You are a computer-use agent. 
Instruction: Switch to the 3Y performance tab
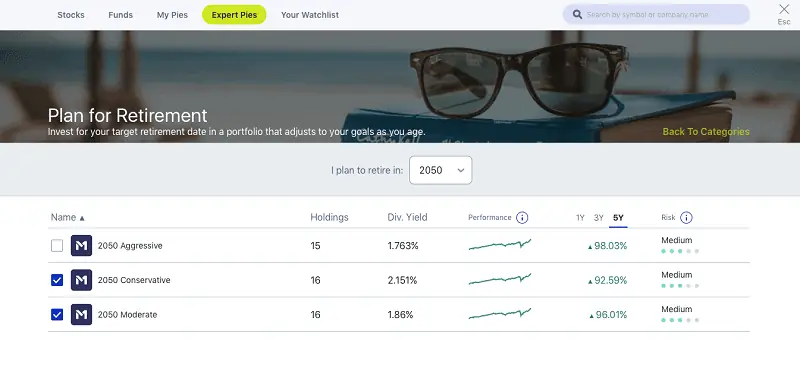(598, 218)
